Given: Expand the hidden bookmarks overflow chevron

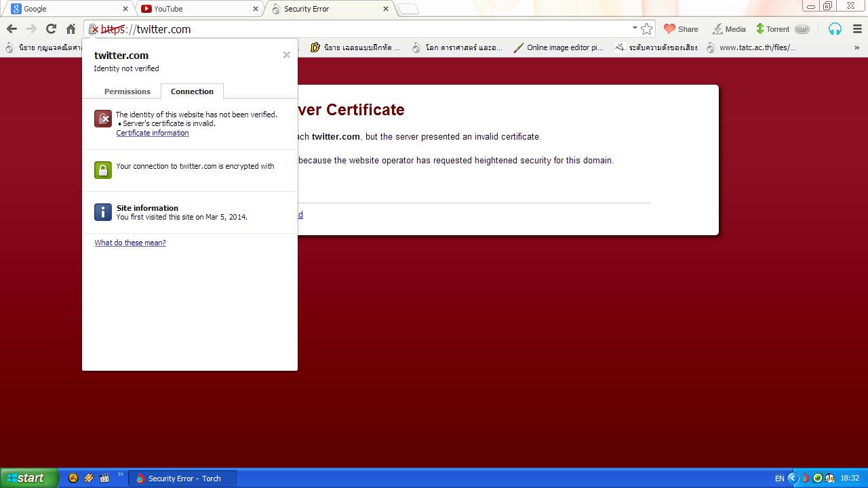Looking at the screenshot, I should tap(857, 47).
